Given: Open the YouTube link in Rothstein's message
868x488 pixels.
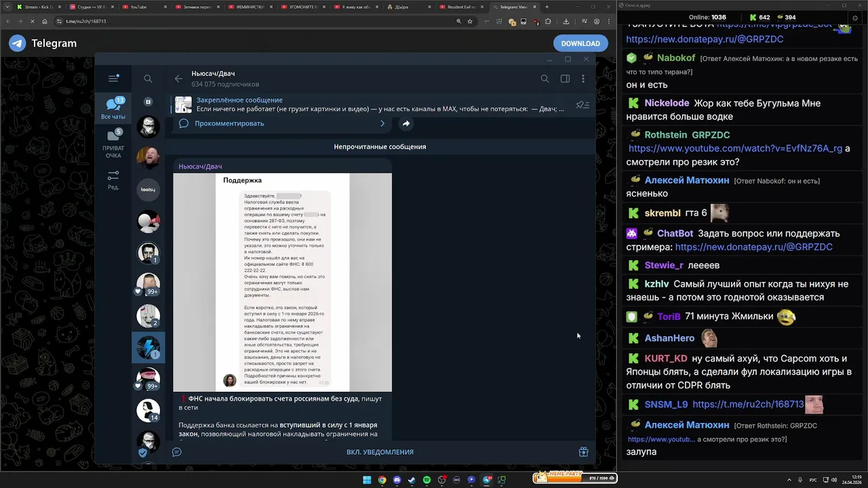Looking at the screenshot, I should 735,148.
